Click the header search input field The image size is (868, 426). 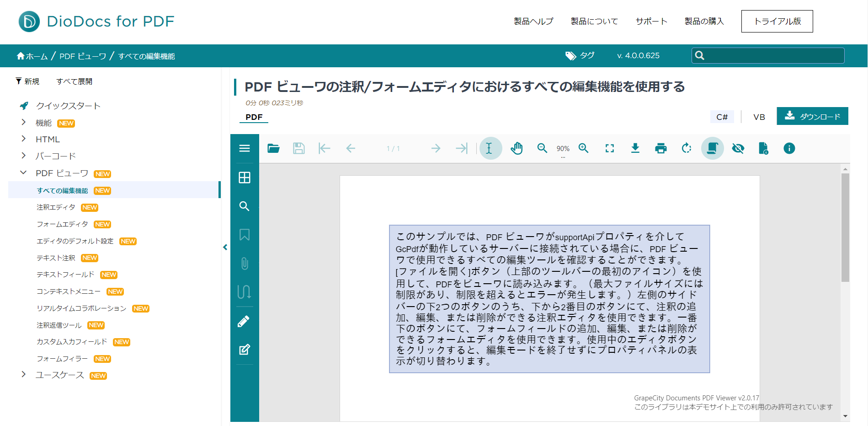[768, 56]
